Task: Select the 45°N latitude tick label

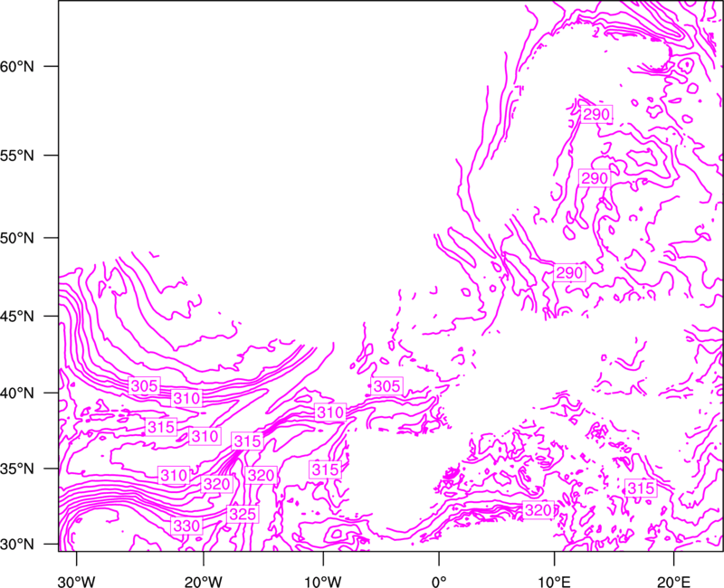Action: tap(17, 316)
